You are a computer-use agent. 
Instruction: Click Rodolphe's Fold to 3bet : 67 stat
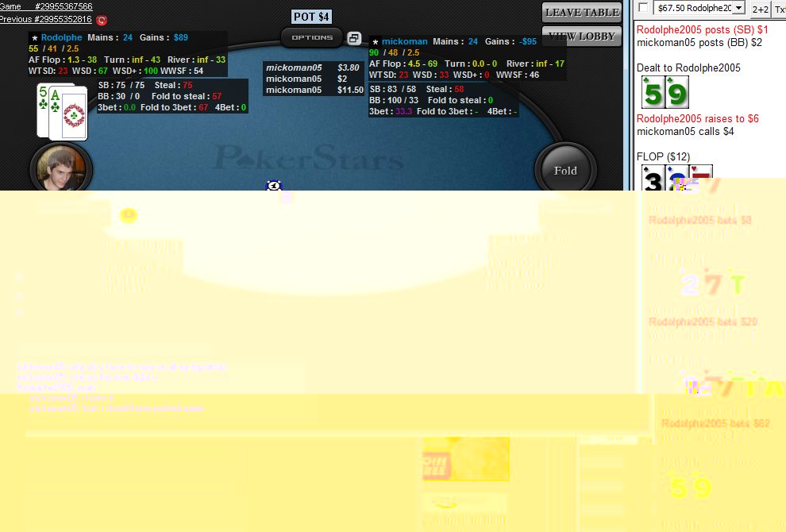point(174,107)
